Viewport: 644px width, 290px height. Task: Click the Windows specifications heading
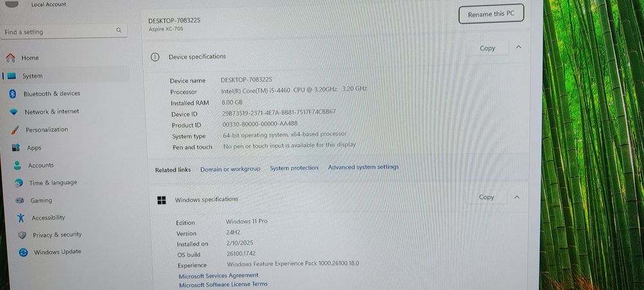coord(207,200)
